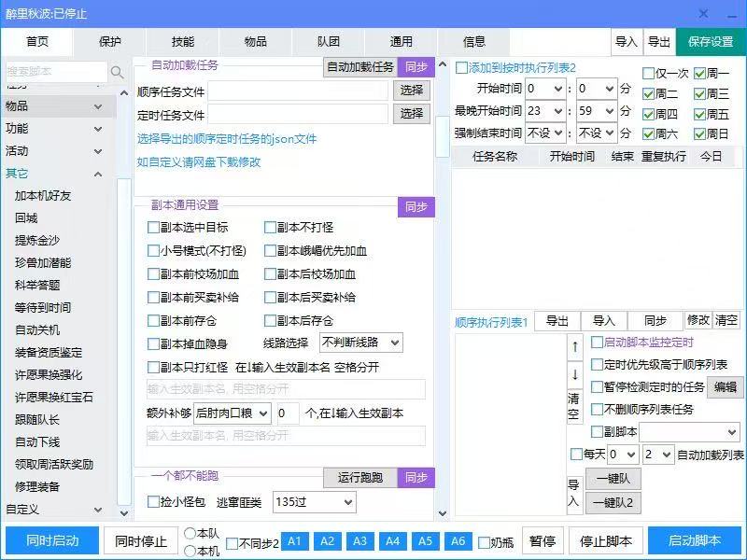The image size is (747, 560).
Task: Click the green 保存设置 button
Action: coord(710,42)
